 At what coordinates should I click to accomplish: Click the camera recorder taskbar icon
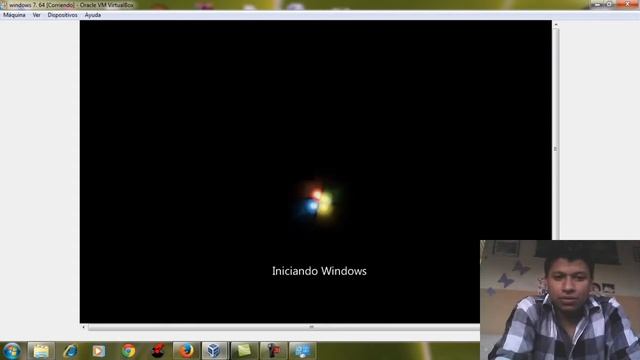click(273, 351)
